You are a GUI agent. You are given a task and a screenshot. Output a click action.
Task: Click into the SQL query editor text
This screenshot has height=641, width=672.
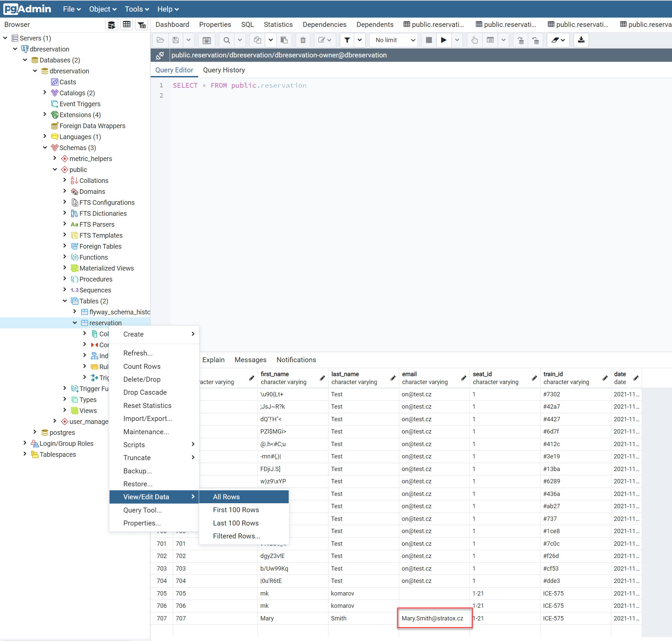[x=240, y=85]
